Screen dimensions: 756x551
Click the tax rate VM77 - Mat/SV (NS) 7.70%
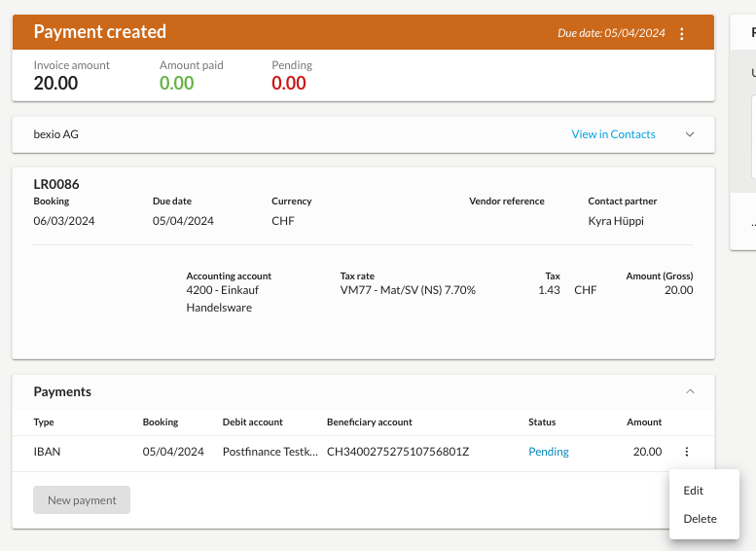pyautogui.click(x=408, y=290)
